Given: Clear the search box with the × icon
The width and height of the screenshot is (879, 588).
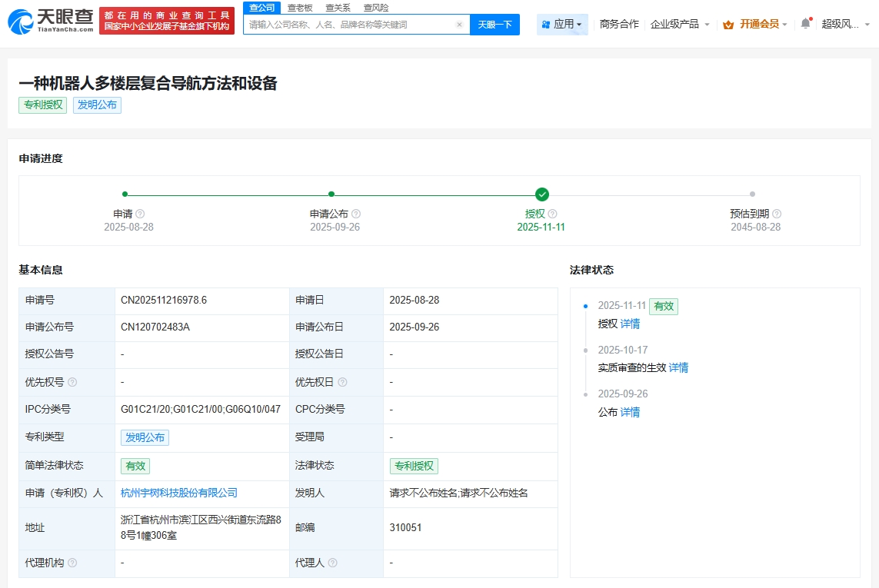Looking at the screenshot, I should tap(460, 24).
